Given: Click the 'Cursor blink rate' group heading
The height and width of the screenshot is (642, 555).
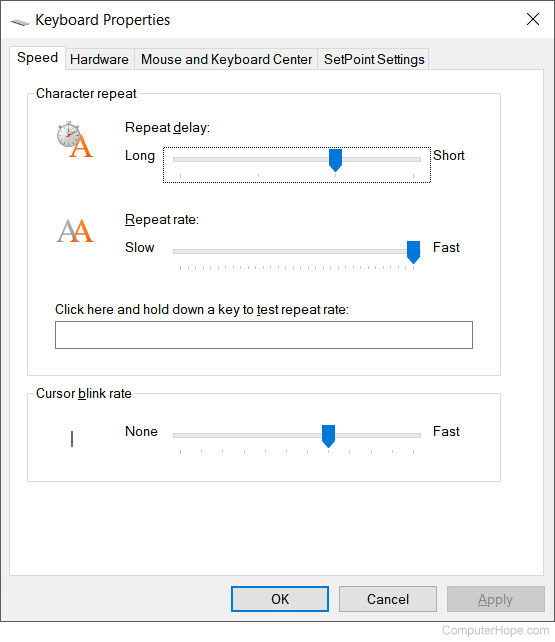Looking at the screenshot, I should (x=84, y=393).
